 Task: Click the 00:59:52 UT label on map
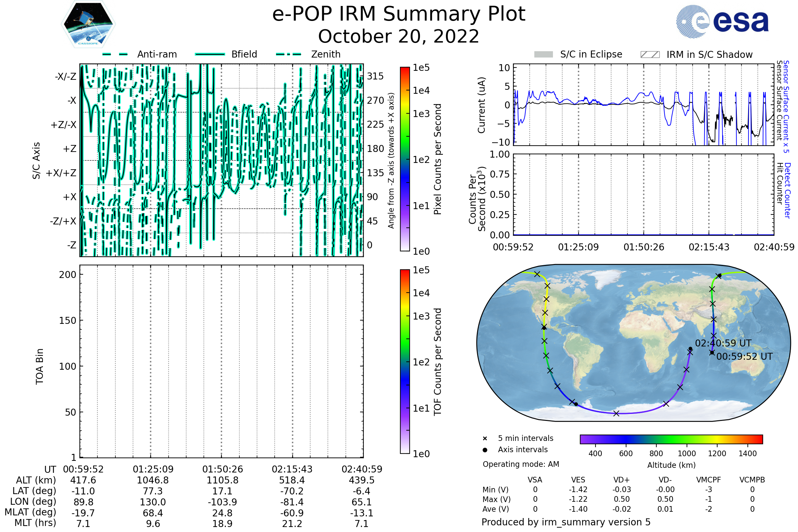[x=744, y=356]
